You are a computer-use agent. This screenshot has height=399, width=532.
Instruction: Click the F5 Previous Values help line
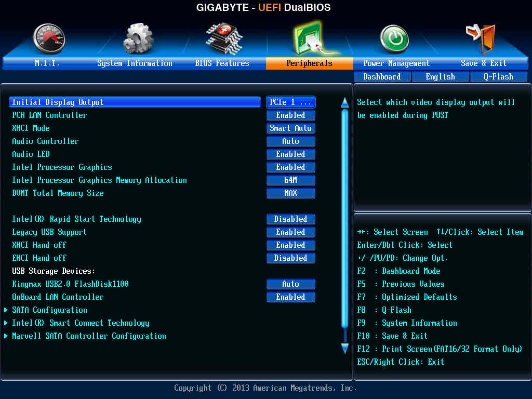point(401,284)
